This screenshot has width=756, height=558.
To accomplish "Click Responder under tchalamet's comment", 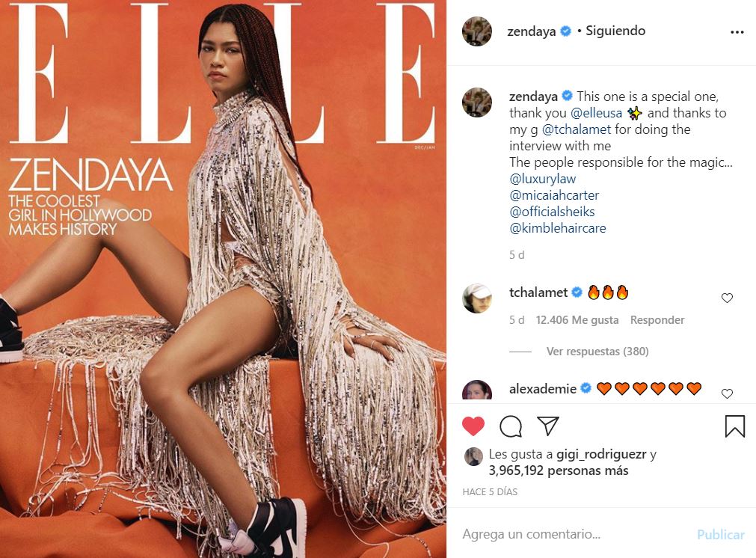I will coord(657,319).
